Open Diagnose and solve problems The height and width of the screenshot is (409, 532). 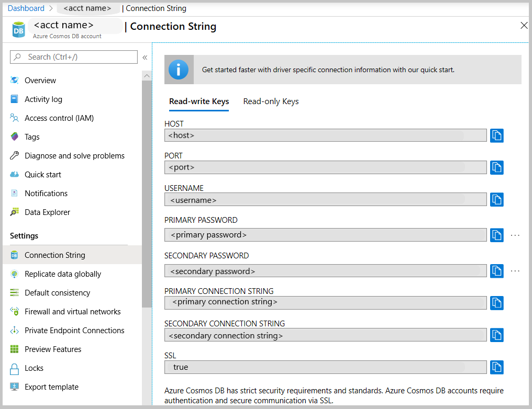coord(74,155)
